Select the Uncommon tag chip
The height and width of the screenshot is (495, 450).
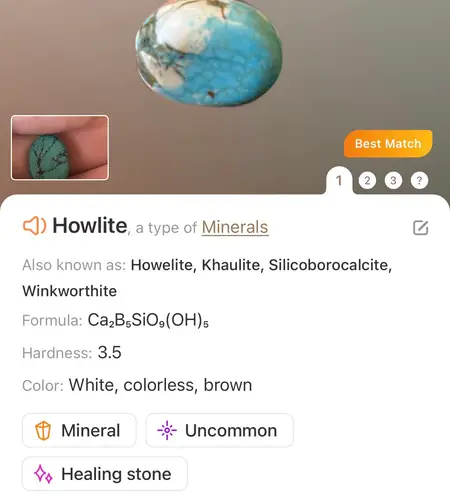click(220, 430)
